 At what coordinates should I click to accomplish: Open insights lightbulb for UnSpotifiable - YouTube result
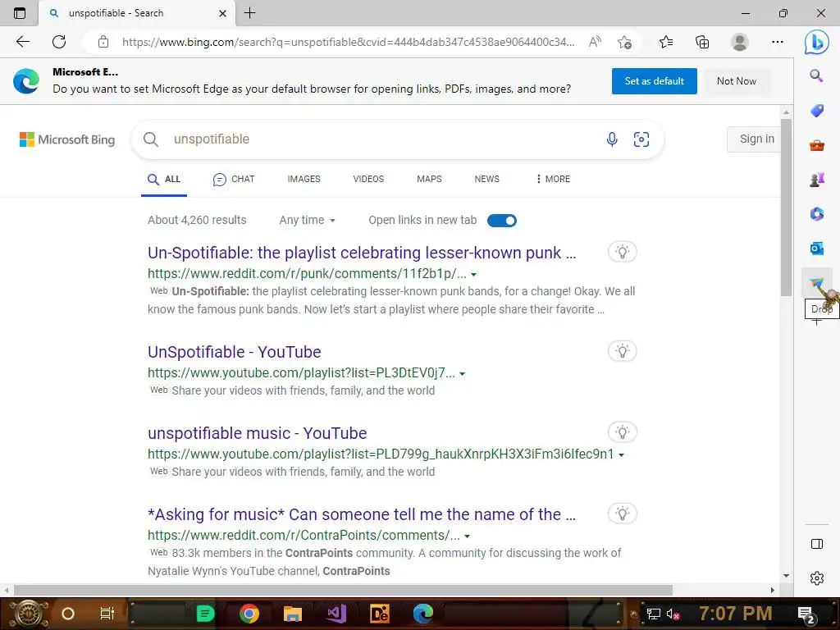(x=622, y=351)
